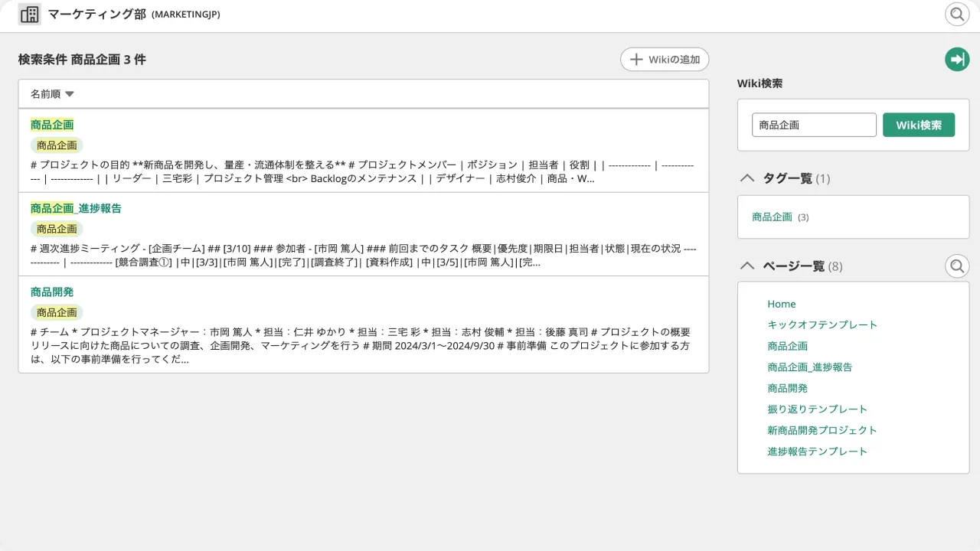The height and width of the screenshot is (551, 980).
Task: Collapse the ページ一覧 section
Action: pyautogui.click(x=747, y=266)
